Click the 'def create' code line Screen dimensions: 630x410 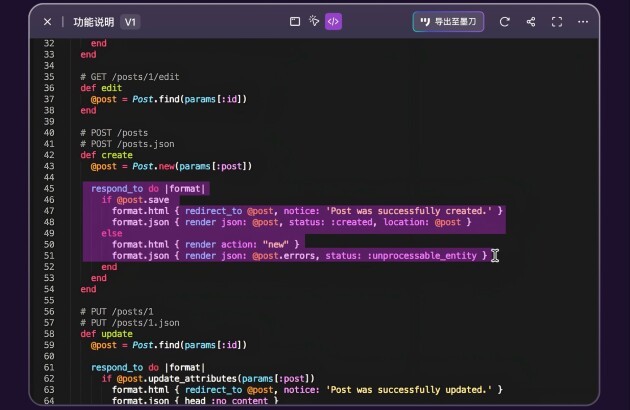[106, 155]
